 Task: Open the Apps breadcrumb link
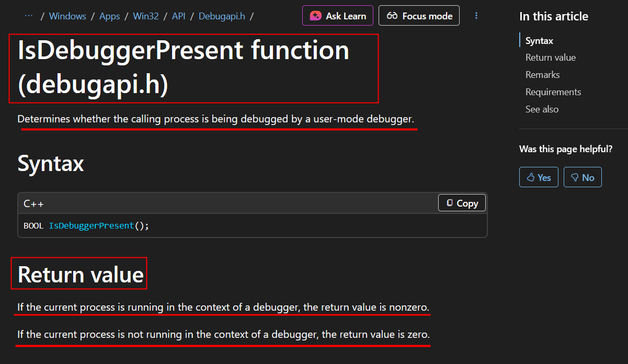[x=110, y=16]
